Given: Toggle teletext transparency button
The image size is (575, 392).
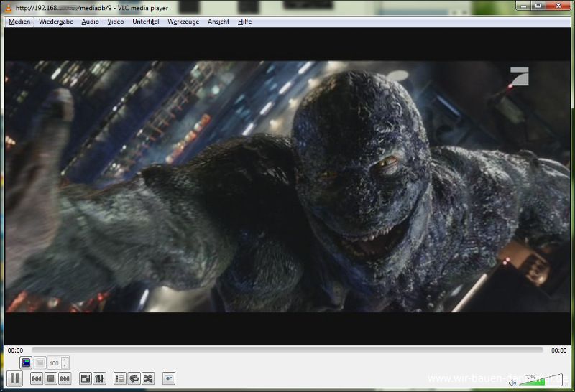Looking at the screenshot, I should pos(40,363).
